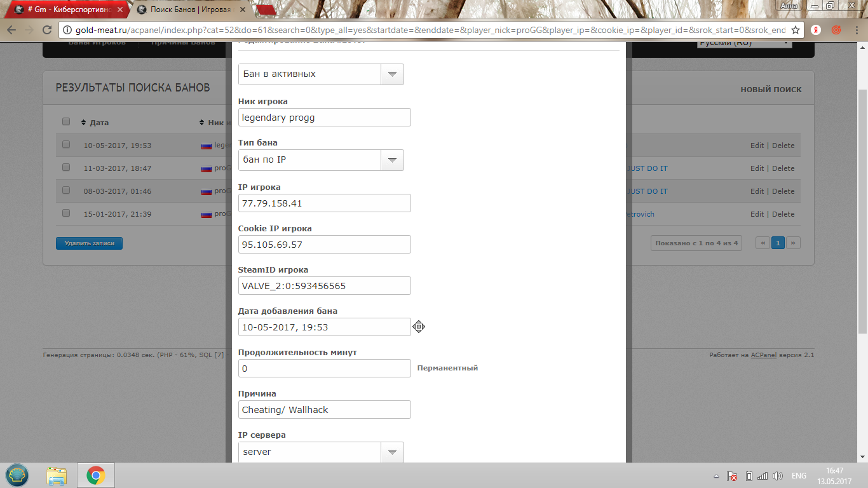This screenshot has width=868, height=488.
Task: Click Edit on the 08-03-2017 row
Action: click(757, 191)
